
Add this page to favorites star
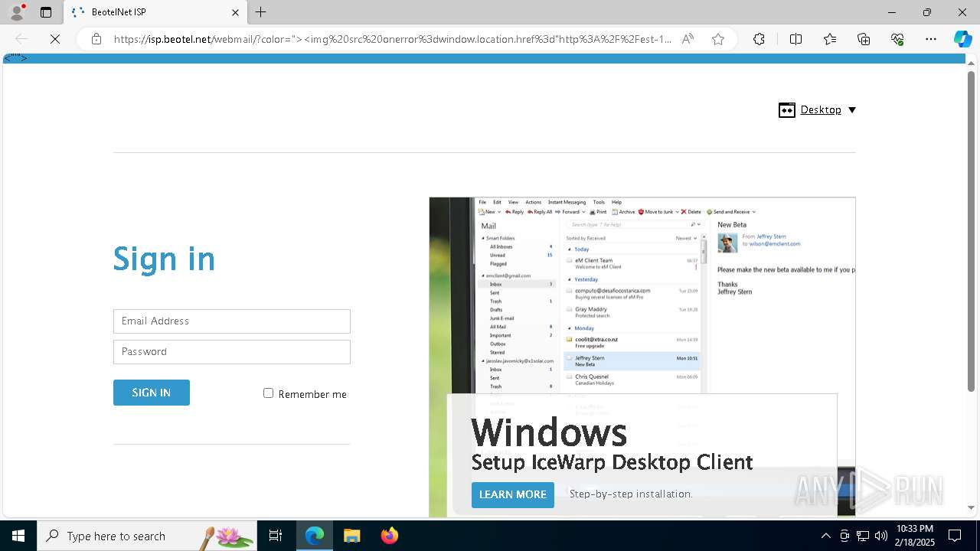718,39
